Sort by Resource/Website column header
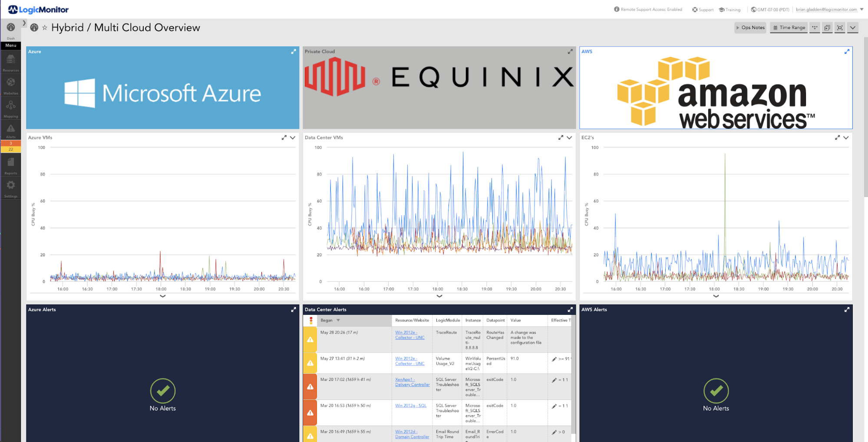 [x=412, y=321]
